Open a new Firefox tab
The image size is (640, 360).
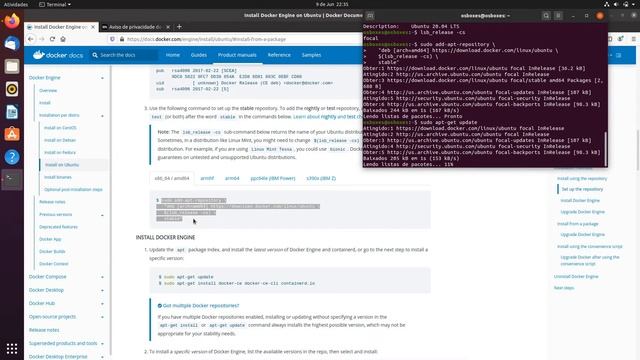[179, 27]
